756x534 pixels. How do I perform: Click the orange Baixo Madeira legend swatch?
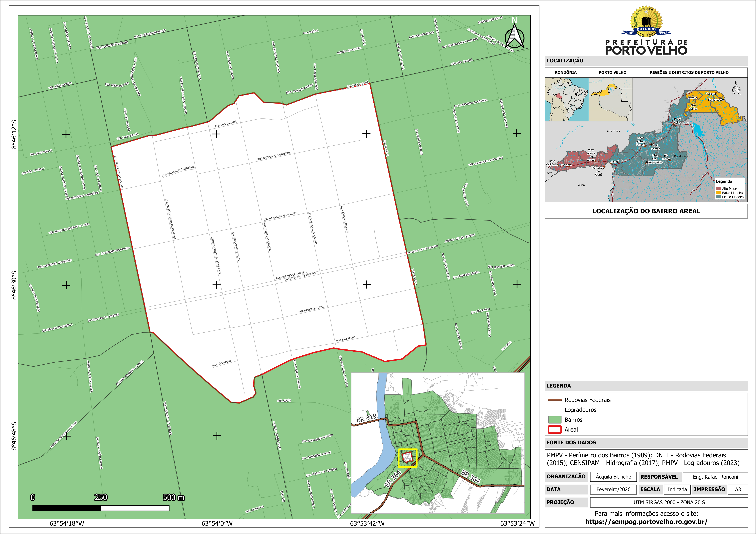[719, 193]
